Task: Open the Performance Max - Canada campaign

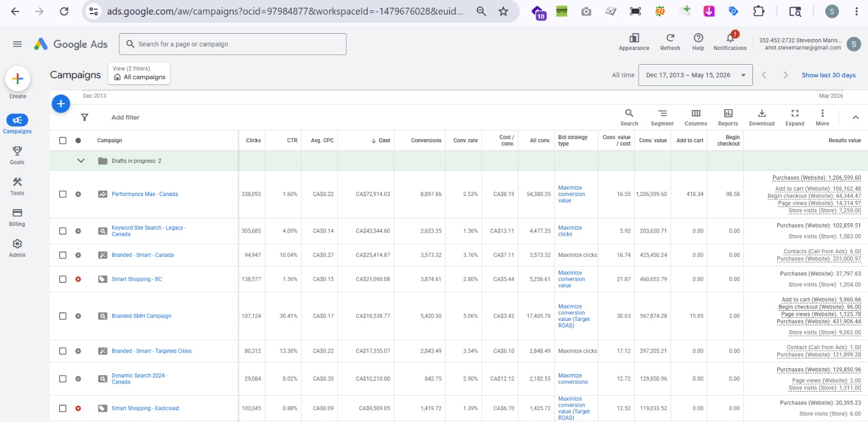Action: coord(145,194)
